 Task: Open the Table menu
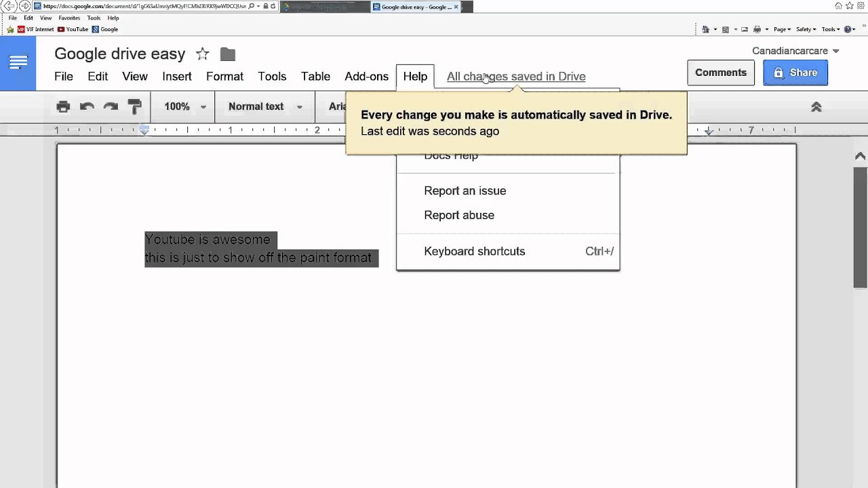(x=315, y=77)
